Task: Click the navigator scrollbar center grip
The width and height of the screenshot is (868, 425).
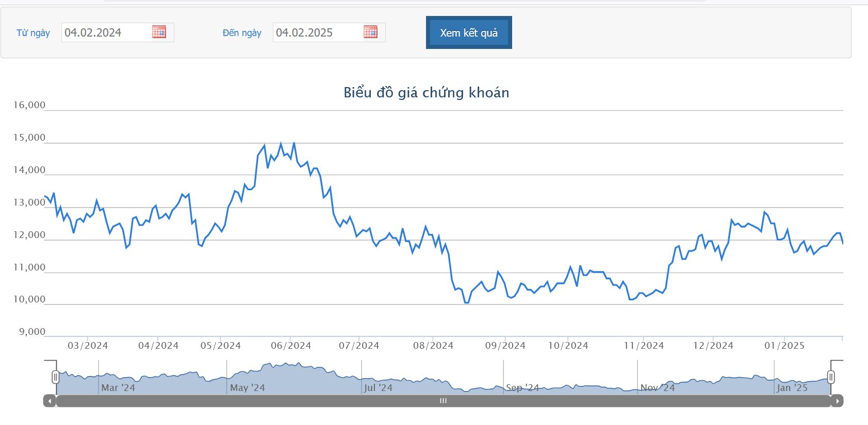Action: (443, 401)
